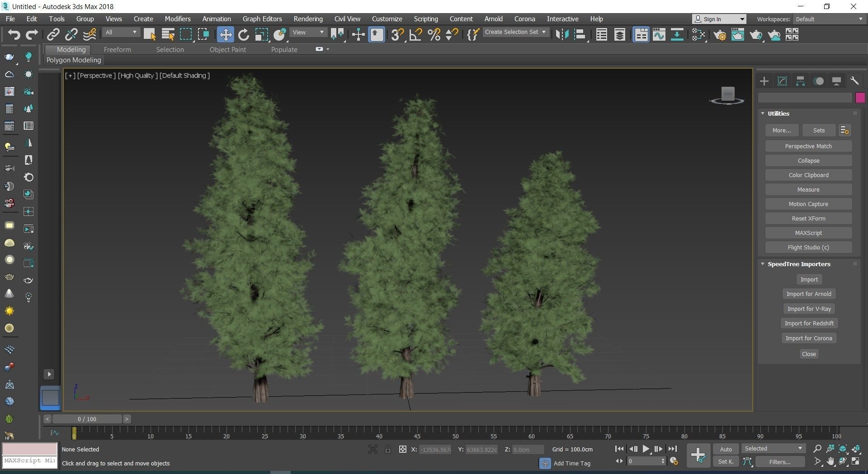Click the Unlink Selection icon
The width and height of the screenshot is (868, 474).
71,34
